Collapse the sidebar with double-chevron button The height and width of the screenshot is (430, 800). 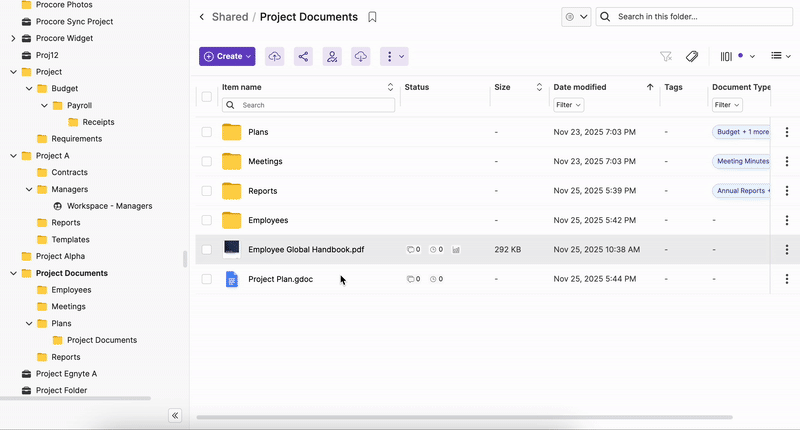coord(175,415)
